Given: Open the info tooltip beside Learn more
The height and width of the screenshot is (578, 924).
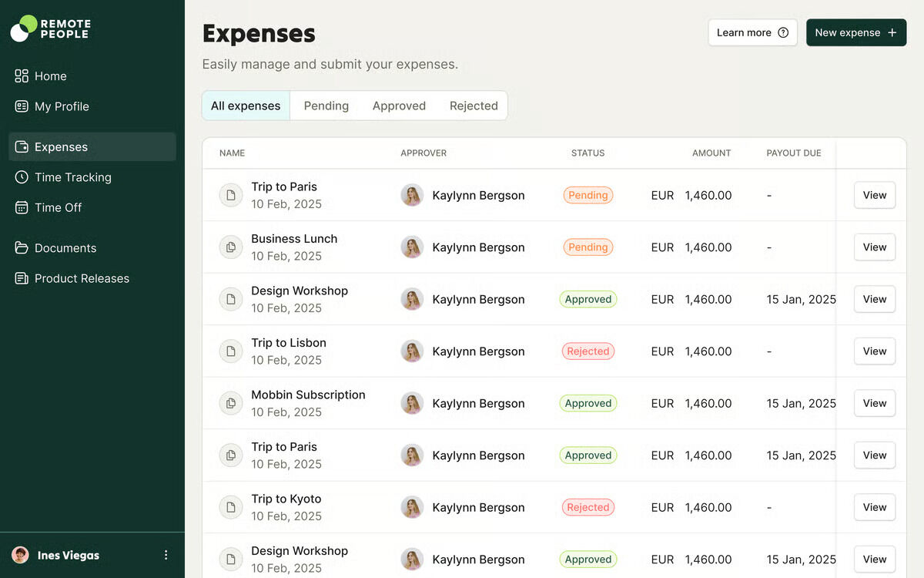Looking at the screenshot, I should [783, 32].
